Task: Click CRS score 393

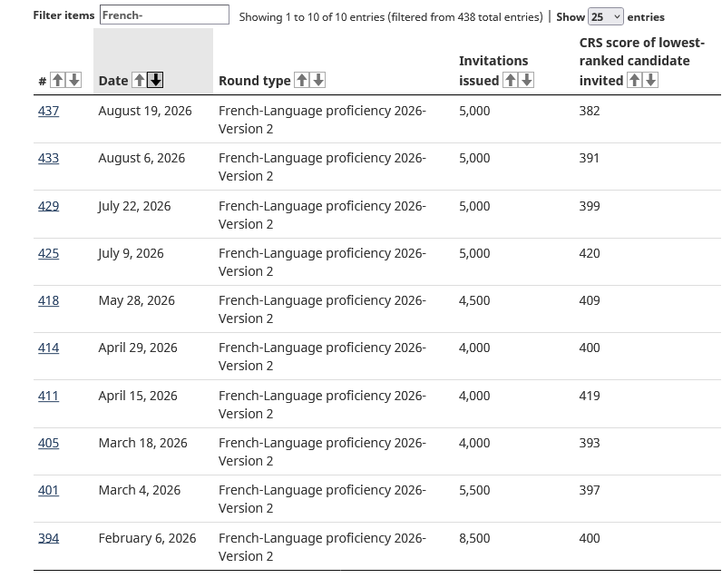Action: 590,443
